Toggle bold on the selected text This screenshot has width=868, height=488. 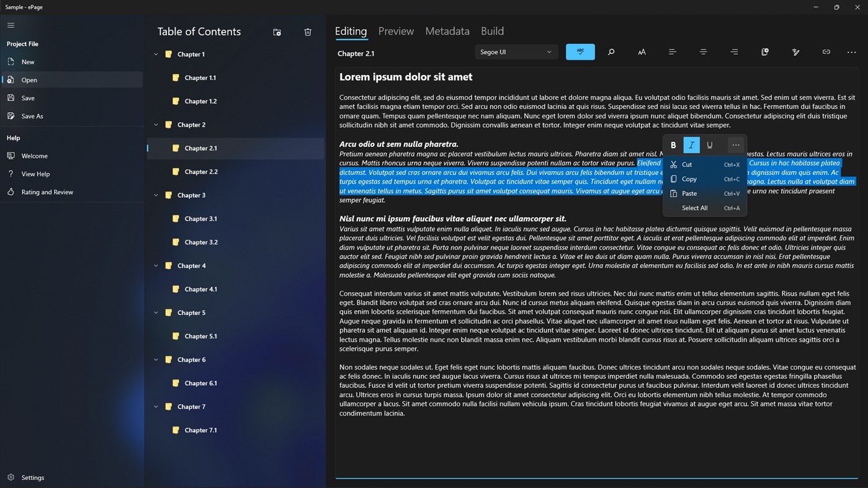click(x=673, y=144)
